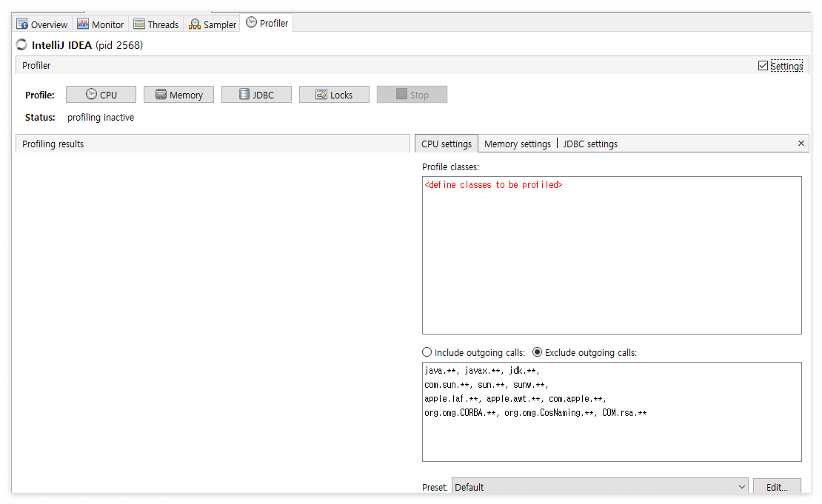
Task: Start Locks profiling
Action: pos(334,95)
